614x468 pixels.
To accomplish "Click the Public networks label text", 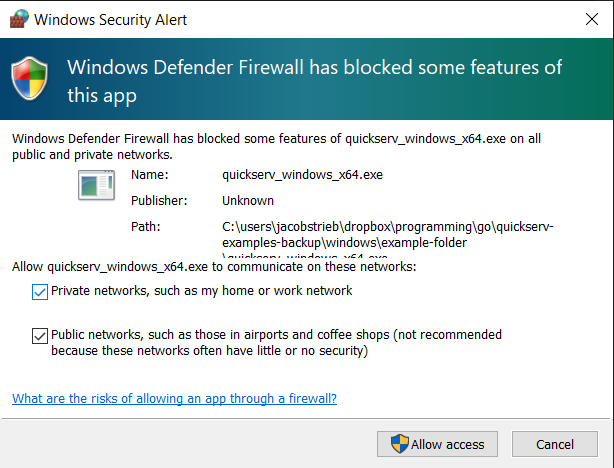I will tap(276, 343).
